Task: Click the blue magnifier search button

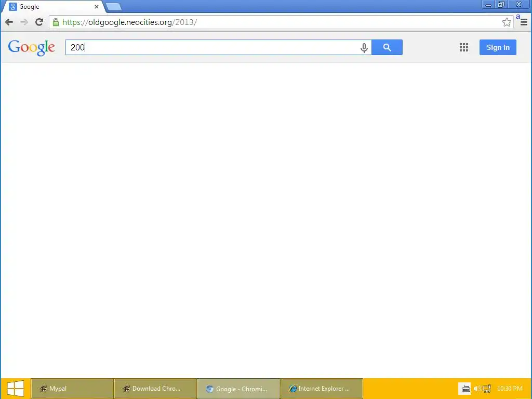Action: [387, 47]
